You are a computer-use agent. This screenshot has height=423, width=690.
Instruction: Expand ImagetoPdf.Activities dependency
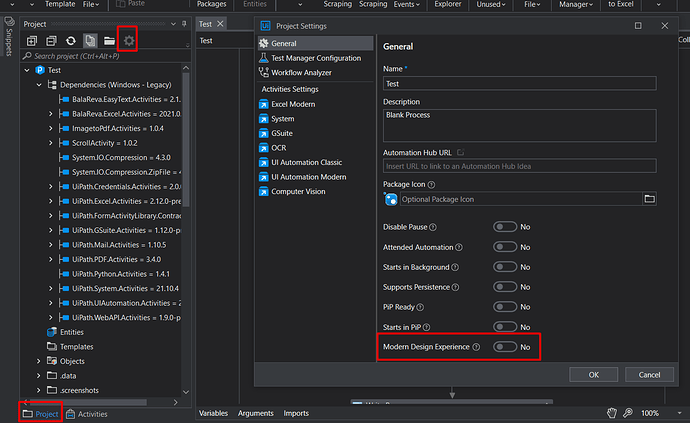pos(51,129)
